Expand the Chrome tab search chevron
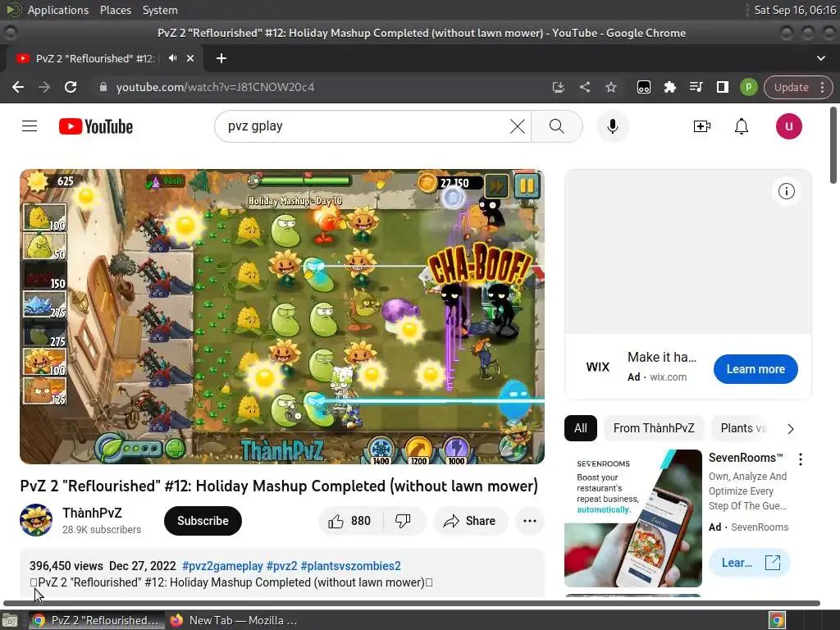 click(x=820, y=58)
